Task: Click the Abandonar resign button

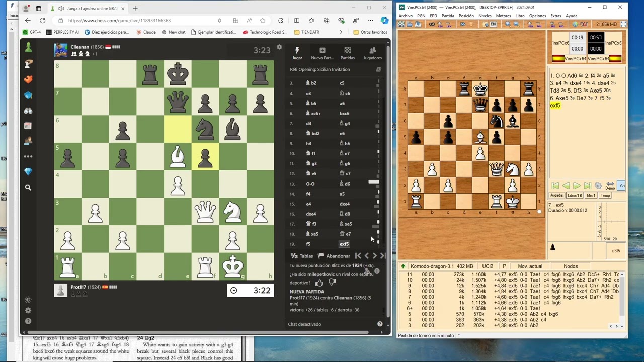Action: pyautogui.click(x=334, y=256)
